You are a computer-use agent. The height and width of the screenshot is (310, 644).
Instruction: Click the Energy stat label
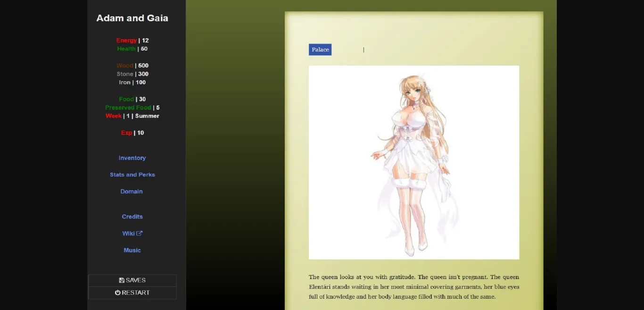point(126,40)
